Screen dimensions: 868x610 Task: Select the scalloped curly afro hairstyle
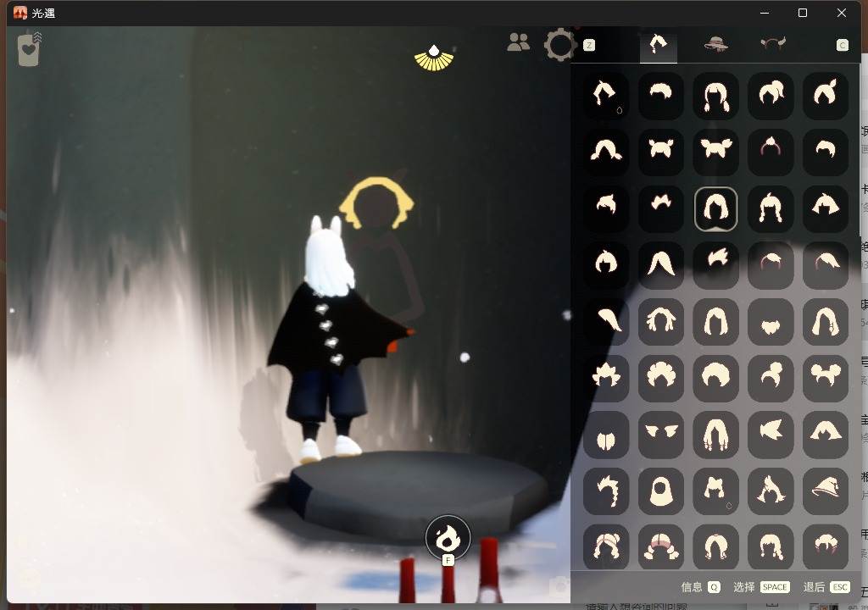(x=661, y=378)
